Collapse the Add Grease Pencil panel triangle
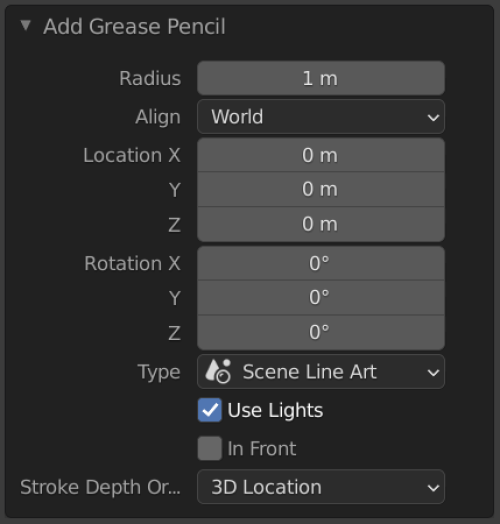The height and width of the screenshot is (524, 500). [x=26, y=25]
